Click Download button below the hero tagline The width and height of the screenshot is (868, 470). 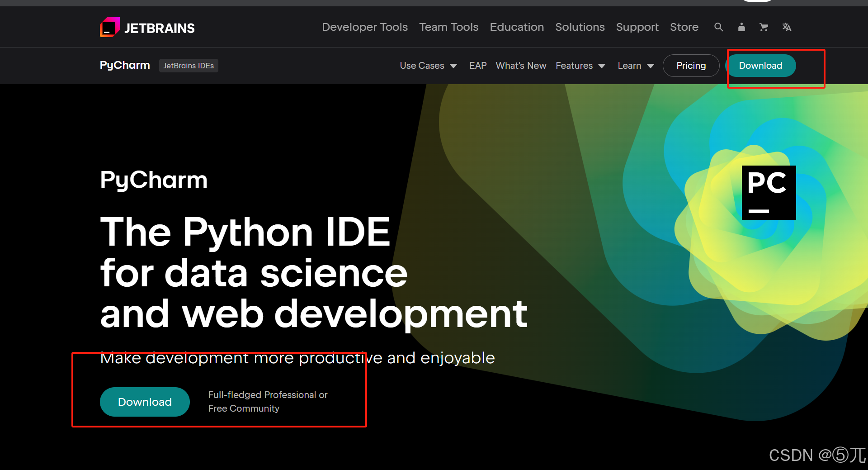point(145,402)
